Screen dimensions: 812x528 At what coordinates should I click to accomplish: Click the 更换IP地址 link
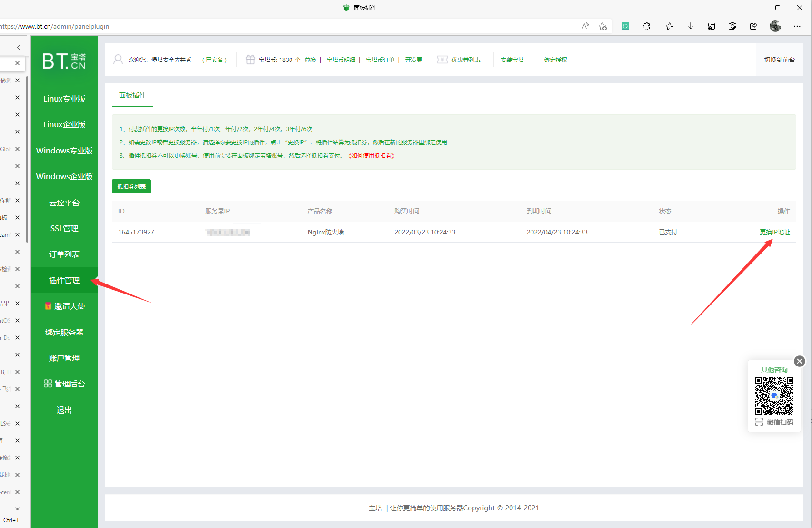click(x=775, y=232)
